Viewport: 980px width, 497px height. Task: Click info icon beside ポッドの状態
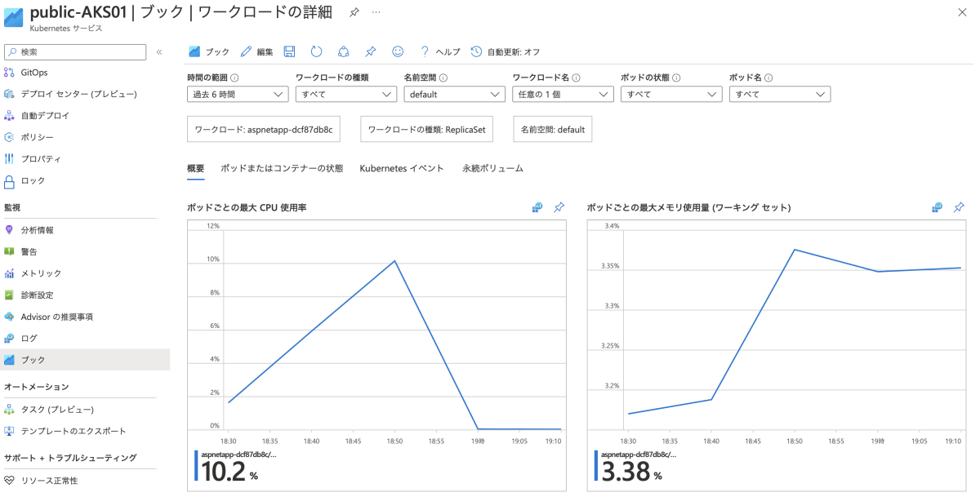click(x=676, y=78)
